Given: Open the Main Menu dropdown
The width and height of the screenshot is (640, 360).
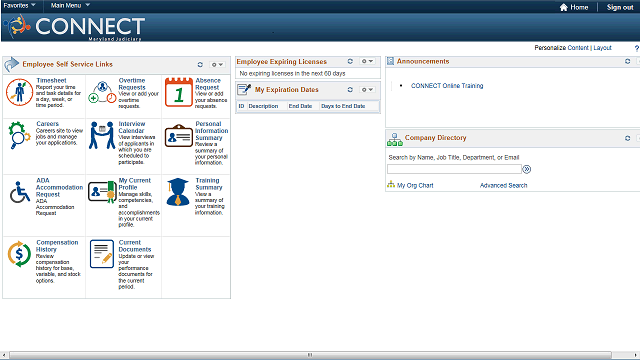Looking at the screenshot, I should [x=70, y=5].
